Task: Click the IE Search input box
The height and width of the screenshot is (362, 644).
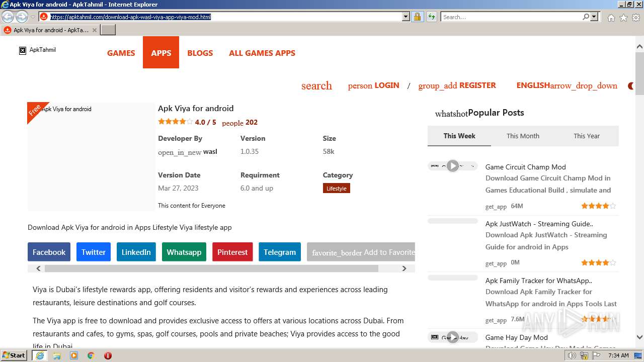Action: coord(512,17)
